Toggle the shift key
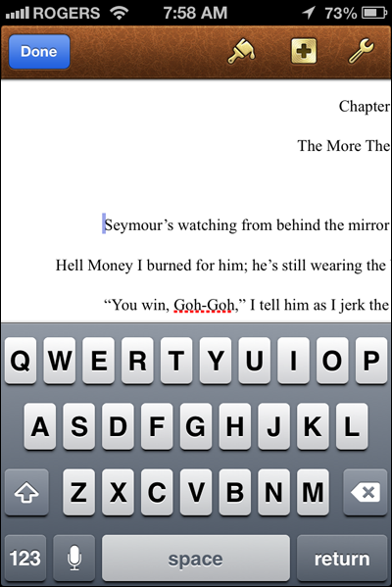 (x=26, y=492)
